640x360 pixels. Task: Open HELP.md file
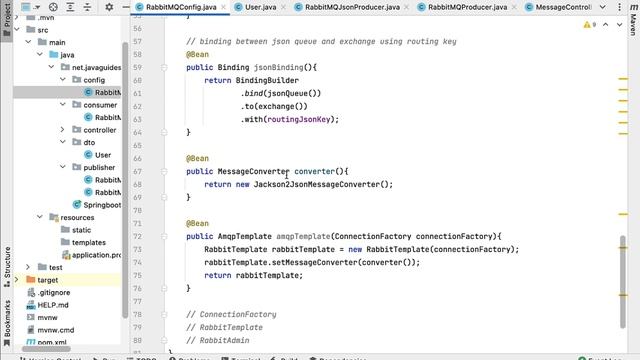[x=47, y=305]
